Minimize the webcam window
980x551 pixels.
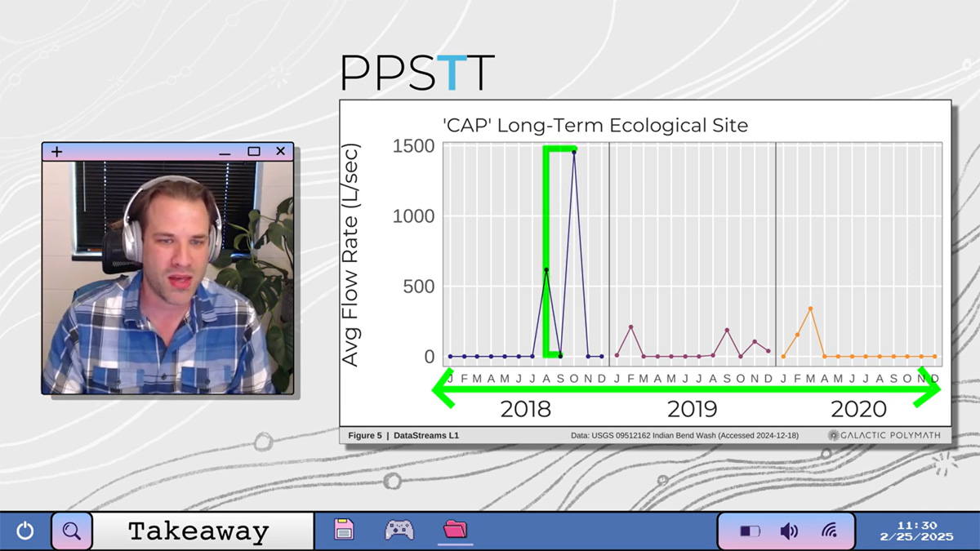click(225, 152)
